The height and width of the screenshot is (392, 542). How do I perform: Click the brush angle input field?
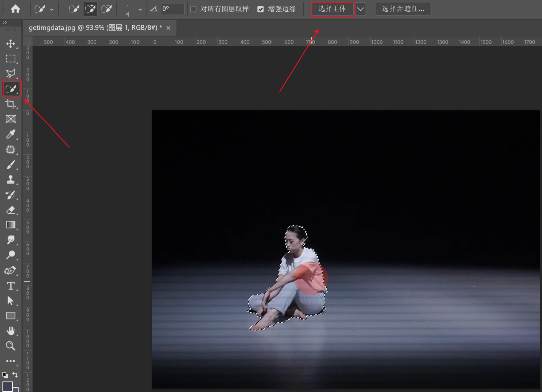[172, 9]
